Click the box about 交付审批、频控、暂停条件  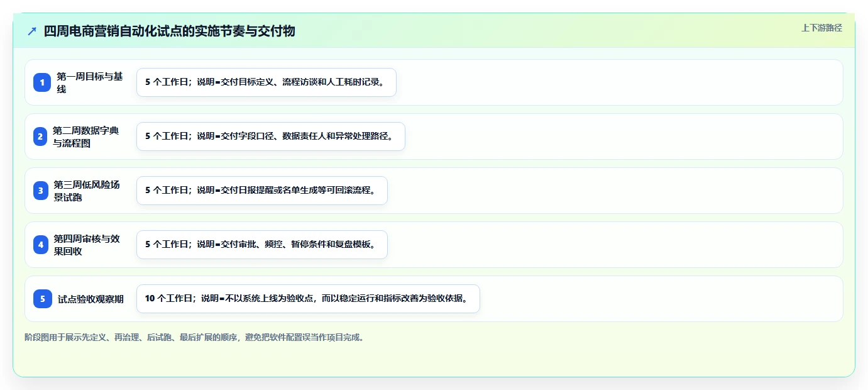pos(262,245)
